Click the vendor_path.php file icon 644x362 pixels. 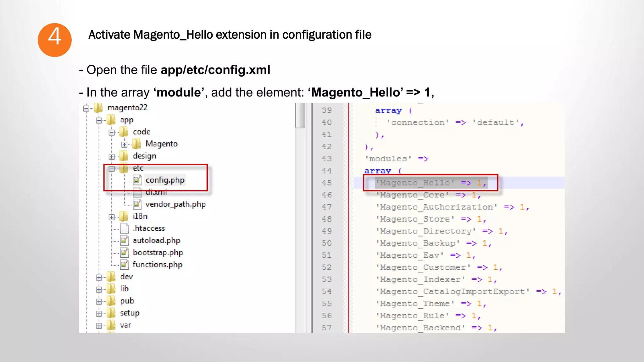point(137,204)
